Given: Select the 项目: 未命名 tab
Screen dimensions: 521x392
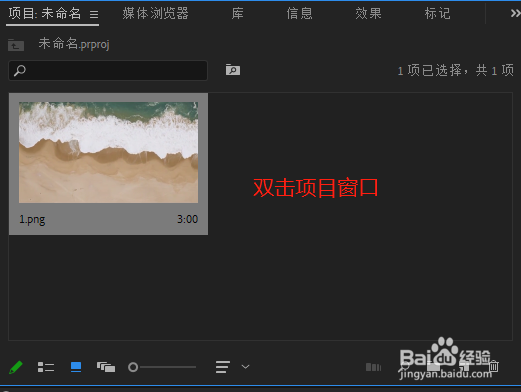Looking at the screenshot, I should click(45, 14).
